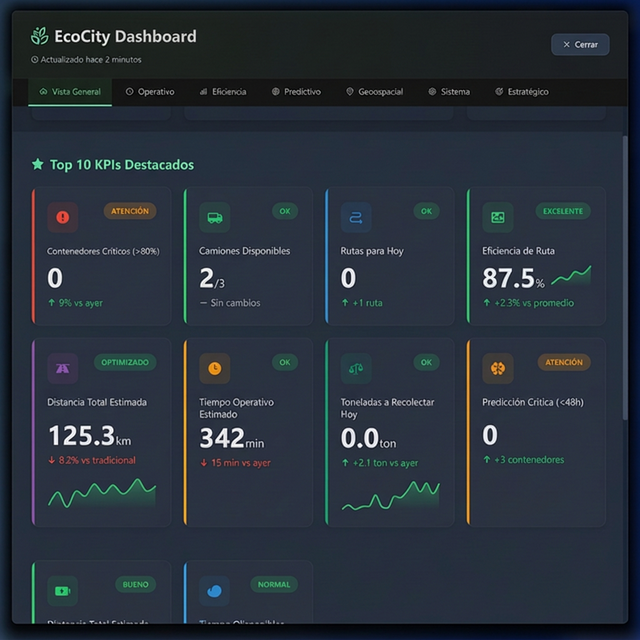640x640 pixels.
Task: Click the 0.0 ton value
Action: point(368,438)
